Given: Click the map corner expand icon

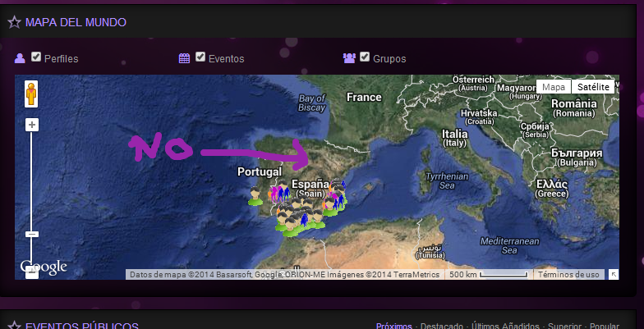Looking at the screenshot, I should [x=614, y=275].
